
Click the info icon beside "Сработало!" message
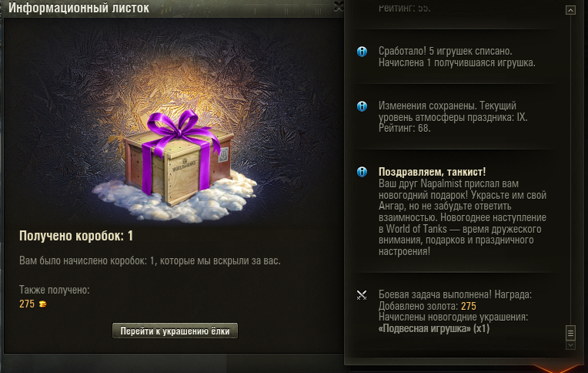pyautogui.click(x=362, y=52)
